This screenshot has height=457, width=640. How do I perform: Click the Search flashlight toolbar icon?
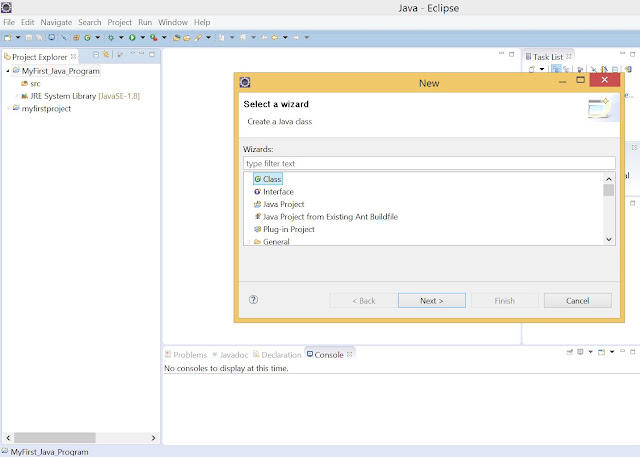[198, 38]
